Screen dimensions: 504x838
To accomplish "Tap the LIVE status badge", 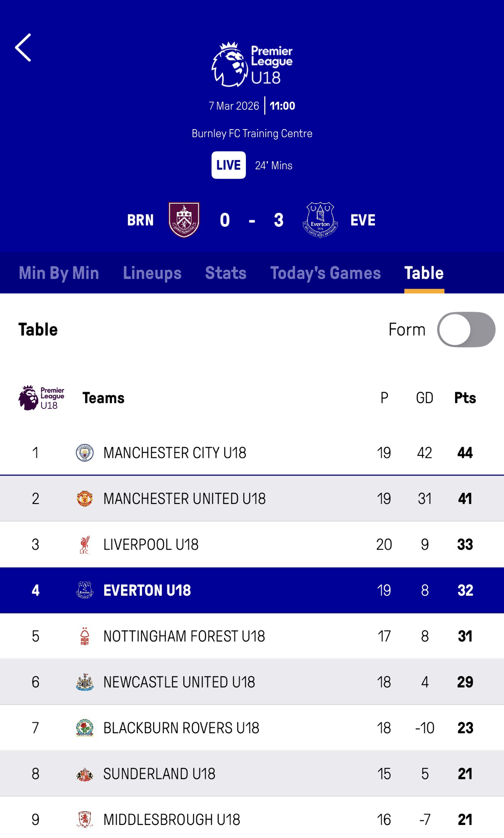I will [x=228, y=165].
